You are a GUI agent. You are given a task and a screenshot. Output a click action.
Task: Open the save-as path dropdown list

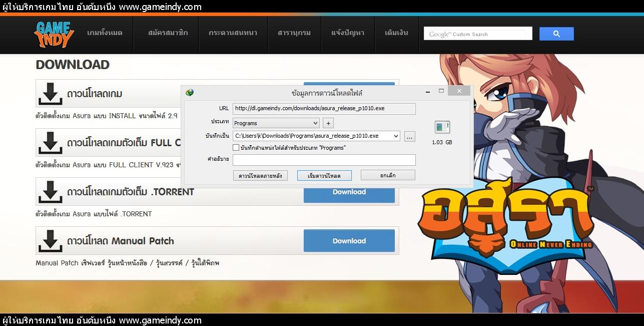tap(396, 136)
